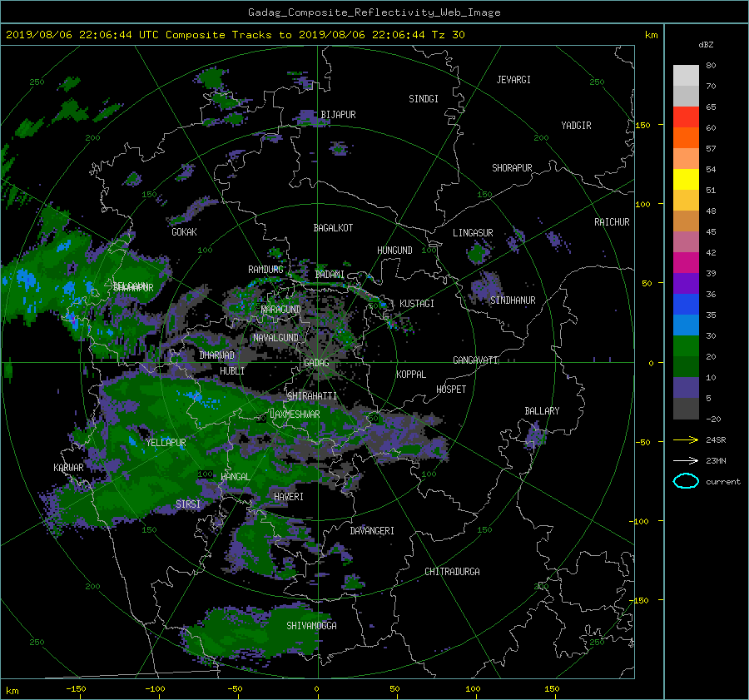
Task: Click the SHIVAMOGGA city label
Action: 311,626
